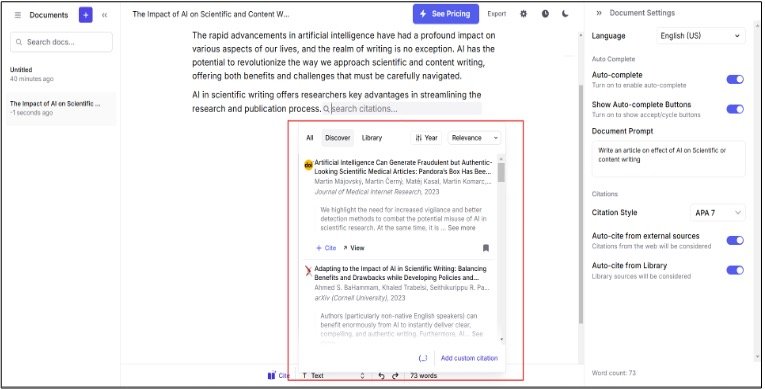The image size is (765, 390).
Task: View the first citation result
Action: (354, 248)
